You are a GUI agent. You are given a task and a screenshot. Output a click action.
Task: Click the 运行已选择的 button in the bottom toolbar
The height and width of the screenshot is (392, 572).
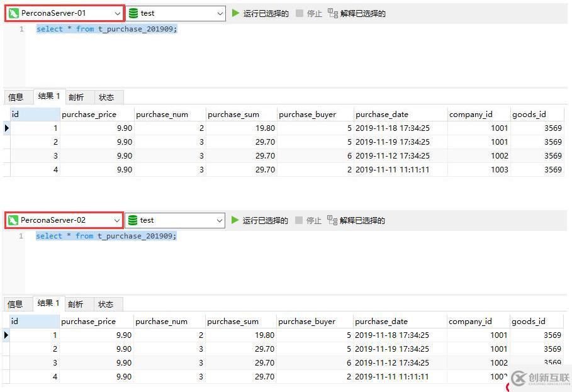click(260, 220)
